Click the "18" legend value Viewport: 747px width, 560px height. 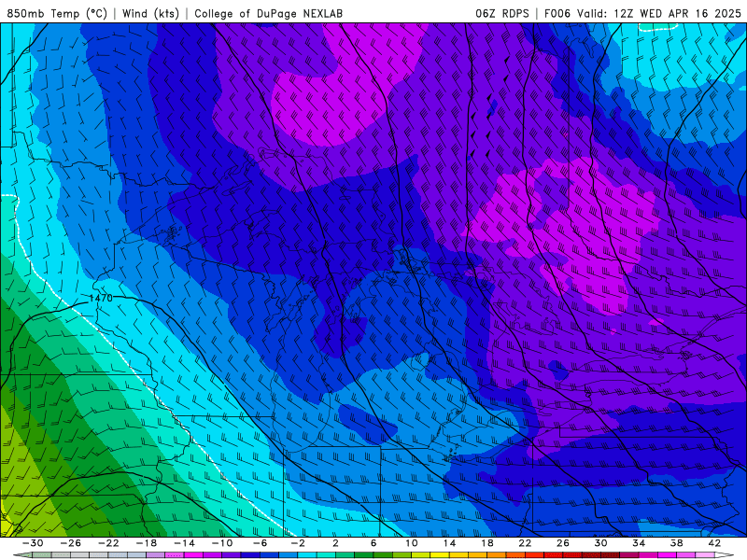point(486,543)
